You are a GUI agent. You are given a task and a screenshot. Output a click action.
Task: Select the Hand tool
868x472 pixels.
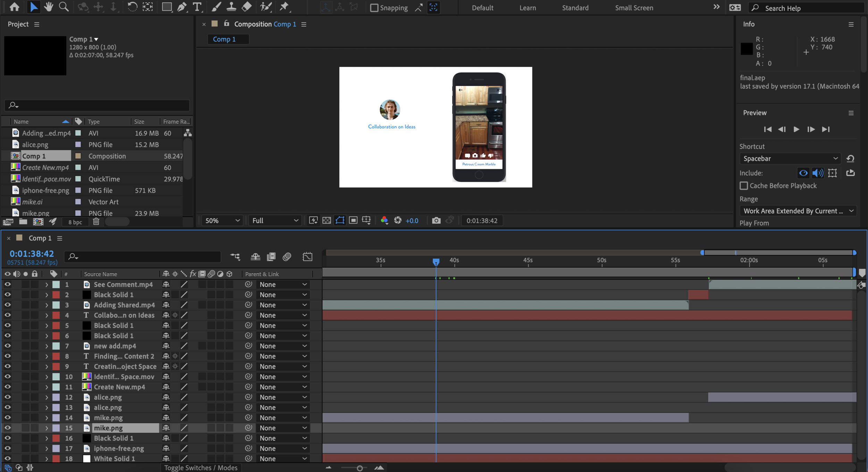point(48,7)
